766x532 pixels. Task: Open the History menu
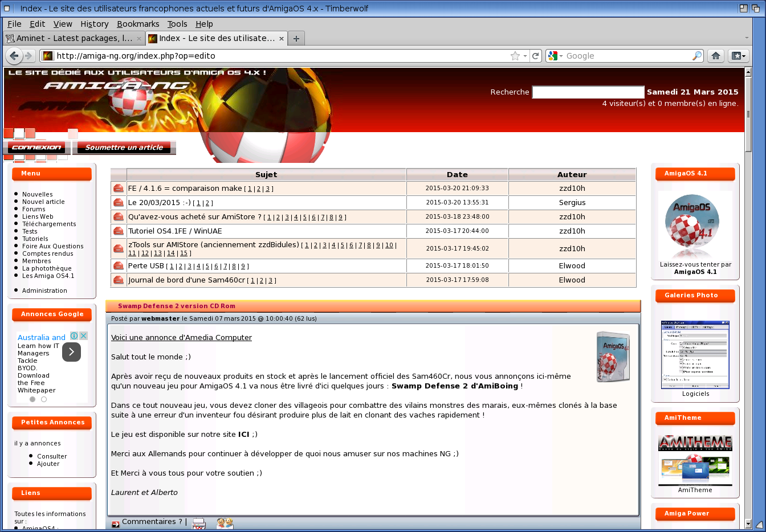pos(95,24)
